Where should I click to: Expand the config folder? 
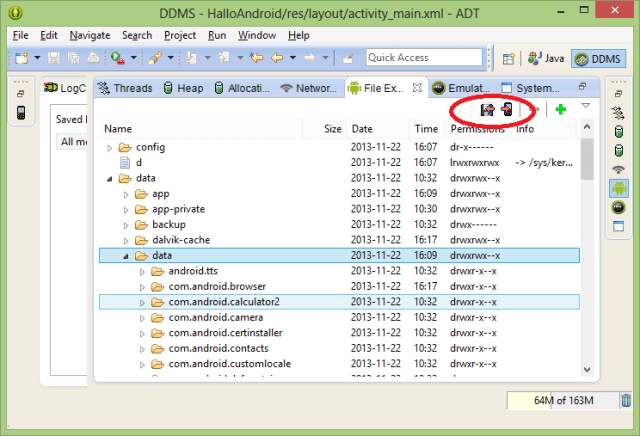click(109, 148)
